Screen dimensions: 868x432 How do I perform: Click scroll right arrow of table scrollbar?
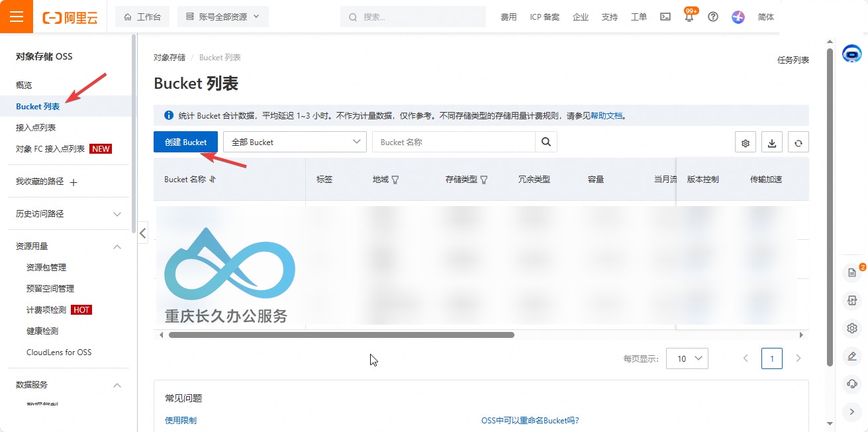click(801, 335)
